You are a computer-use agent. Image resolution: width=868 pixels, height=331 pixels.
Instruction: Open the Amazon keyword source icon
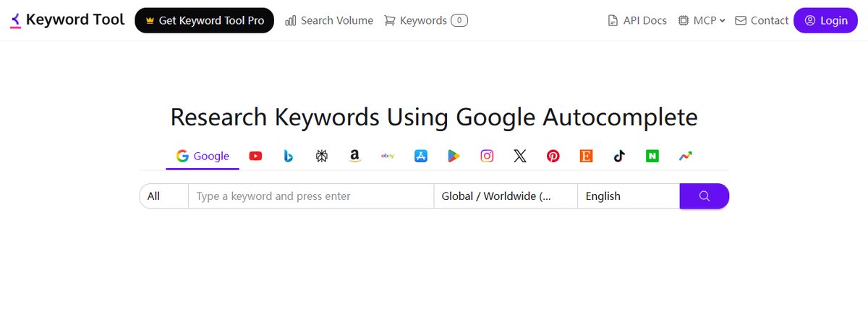pyautogui.click(x=354, y=156)
